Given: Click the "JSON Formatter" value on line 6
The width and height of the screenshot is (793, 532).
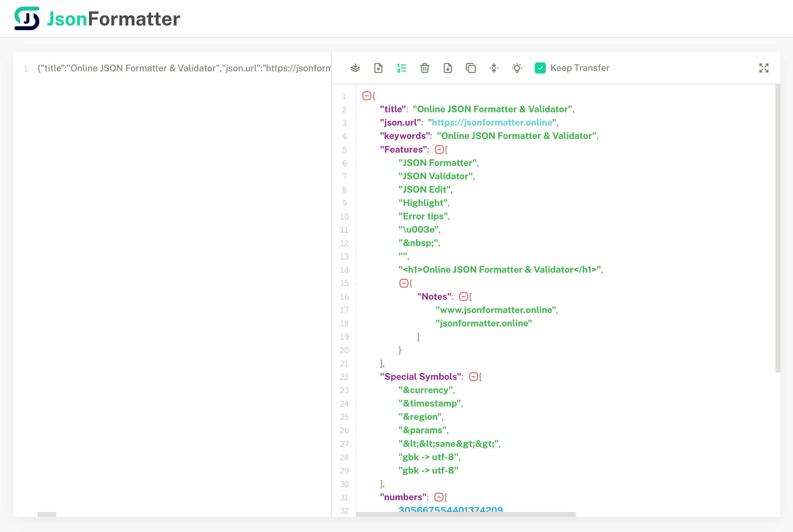Looking at the screenshot, I should coord(438,163).
